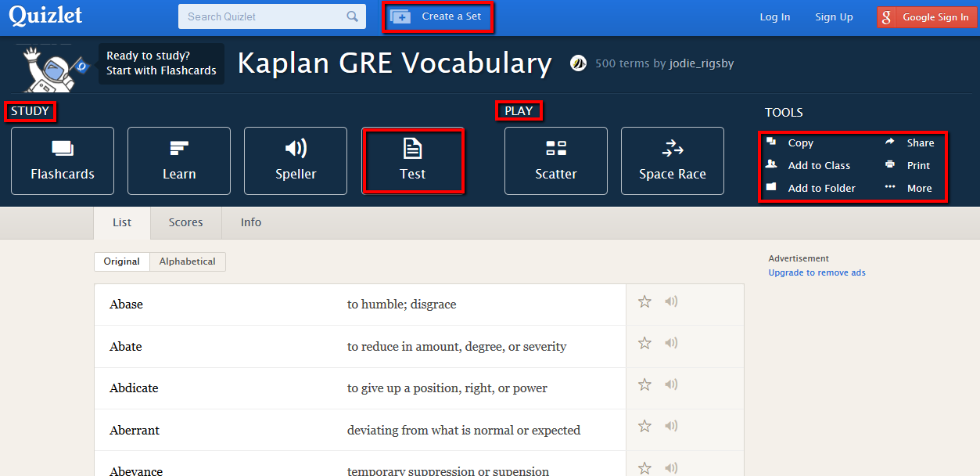Open Speller study mode

tap(296, 160)
